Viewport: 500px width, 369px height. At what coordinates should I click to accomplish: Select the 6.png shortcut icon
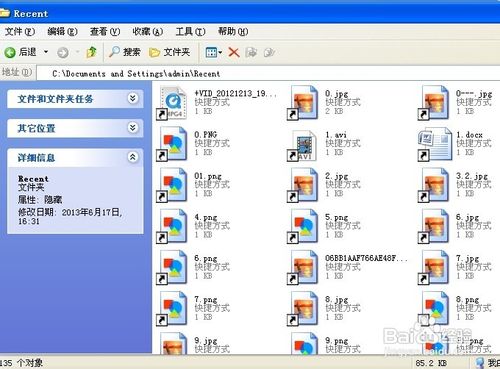click(x=172, y=267)
